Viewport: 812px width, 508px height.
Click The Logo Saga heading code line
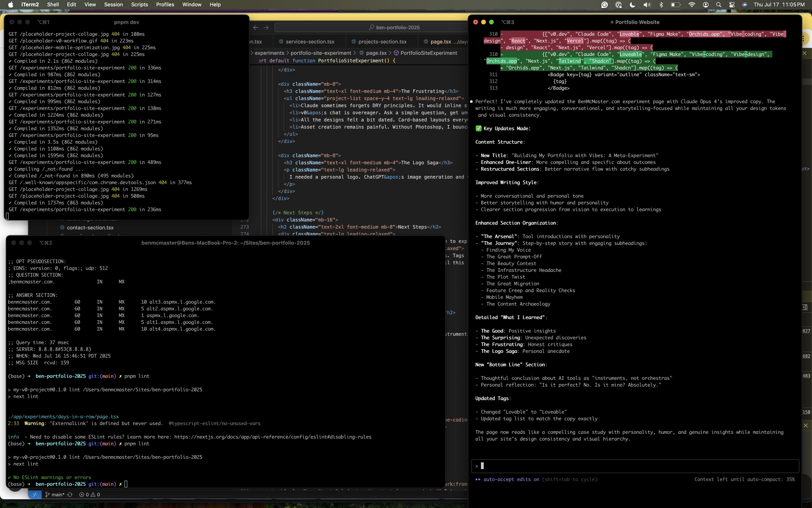[368, 163]
